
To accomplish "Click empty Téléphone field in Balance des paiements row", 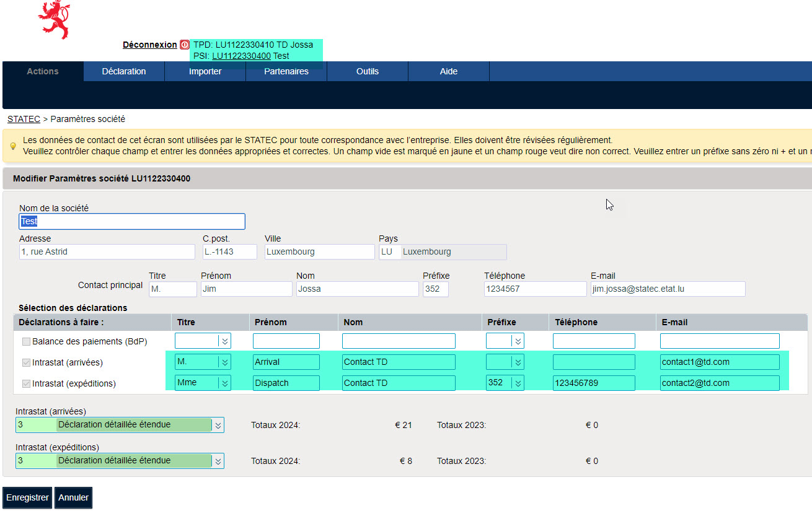I will [x=594, y=341].
